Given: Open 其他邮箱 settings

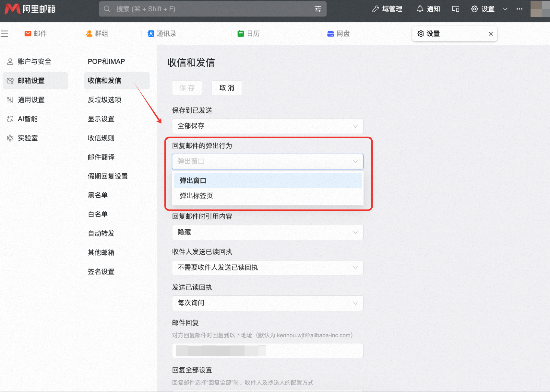Looking at the screenshot, I should click(117, 252).
